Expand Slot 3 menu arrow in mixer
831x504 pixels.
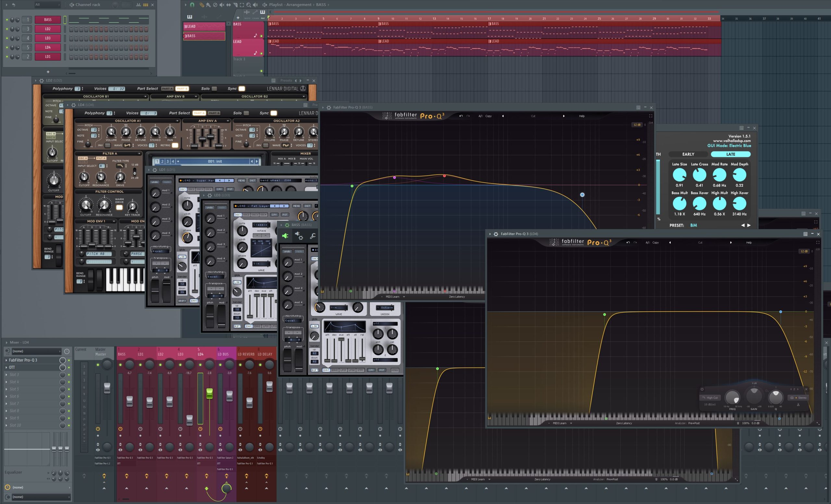6,375
